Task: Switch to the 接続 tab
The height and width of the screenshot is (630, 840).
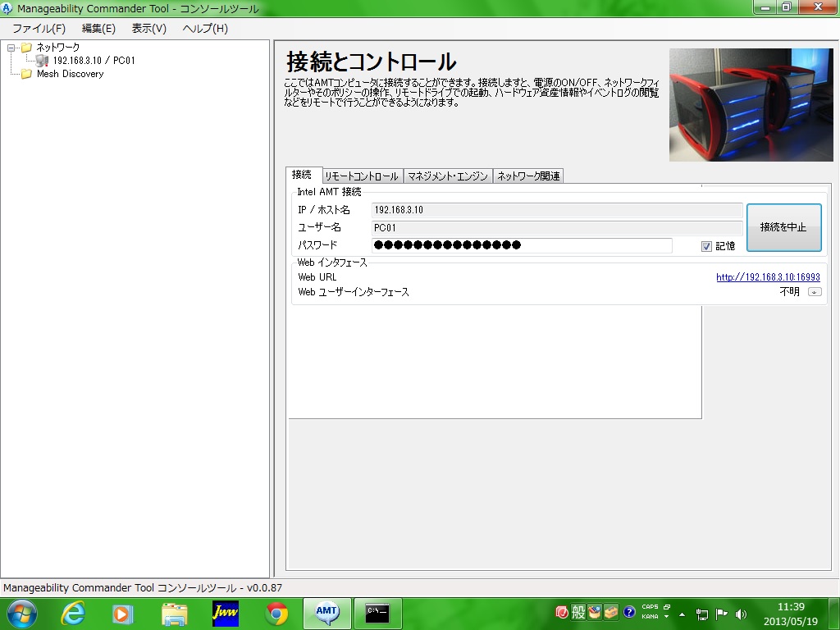Action: coord(302,175)
